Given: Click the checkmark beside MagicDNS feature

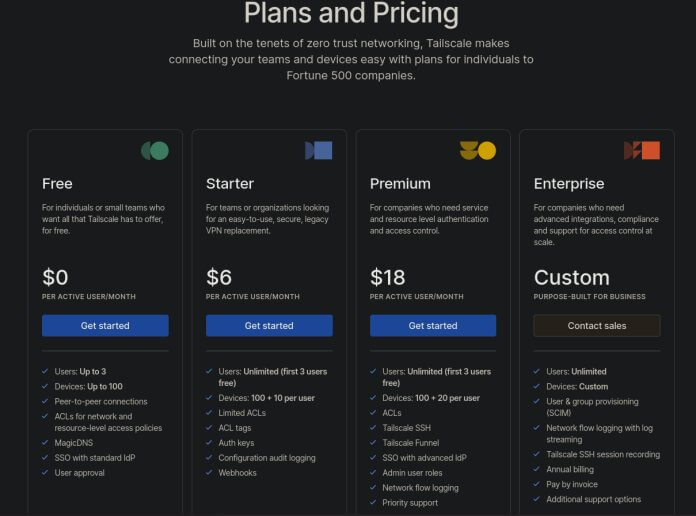Looking at the screenshot, I should 46,442.
